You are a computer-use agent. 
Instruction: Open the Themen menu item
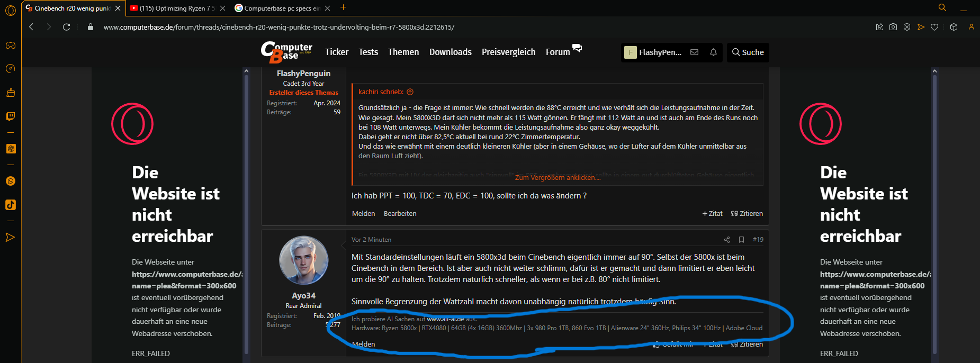[x=403, y=52]
